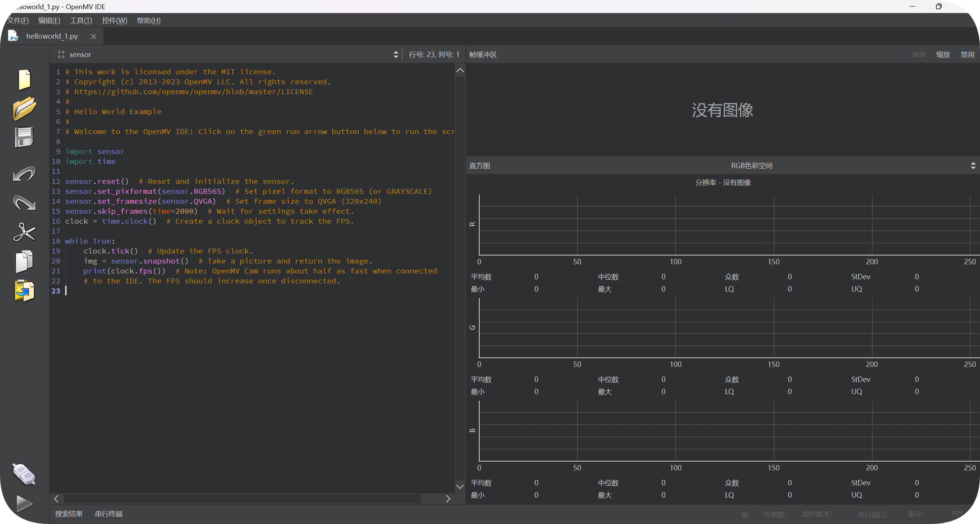Toggle the 缩放 zoom button
Viewport: 980px width, 524px height.
943,54
